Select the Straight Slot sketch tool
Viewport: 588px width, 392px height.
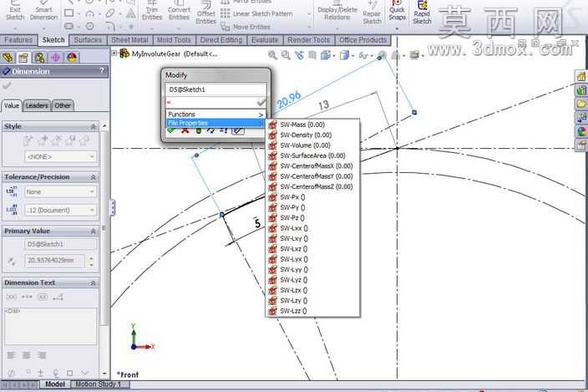coord(69,26)
